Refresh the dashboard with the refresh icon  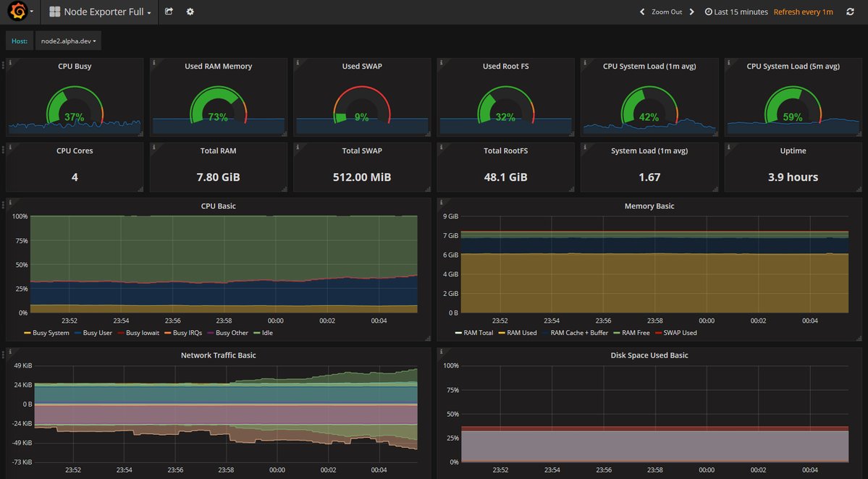[x=851, y=12]
